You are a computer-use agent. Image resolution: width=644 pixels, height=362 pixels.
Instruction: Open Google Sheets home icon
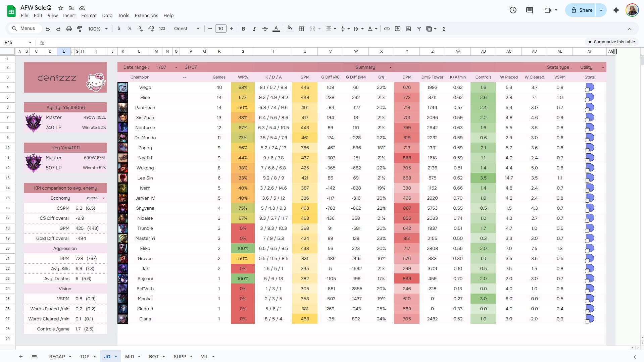(x=11, y=11)
